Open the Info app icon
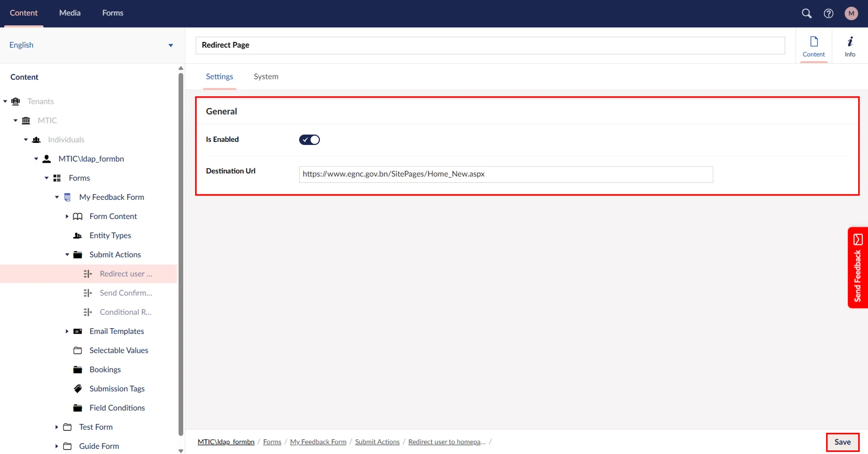The width and height of the screenshot is (868, 454). click(850, 46)
